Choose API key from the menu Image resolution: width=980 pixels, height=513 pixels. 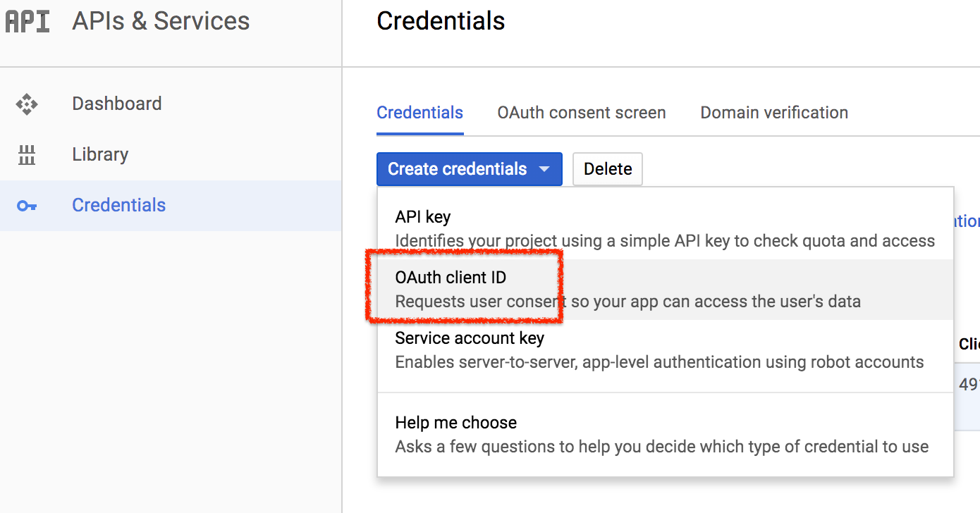click(x=666, y=228)
